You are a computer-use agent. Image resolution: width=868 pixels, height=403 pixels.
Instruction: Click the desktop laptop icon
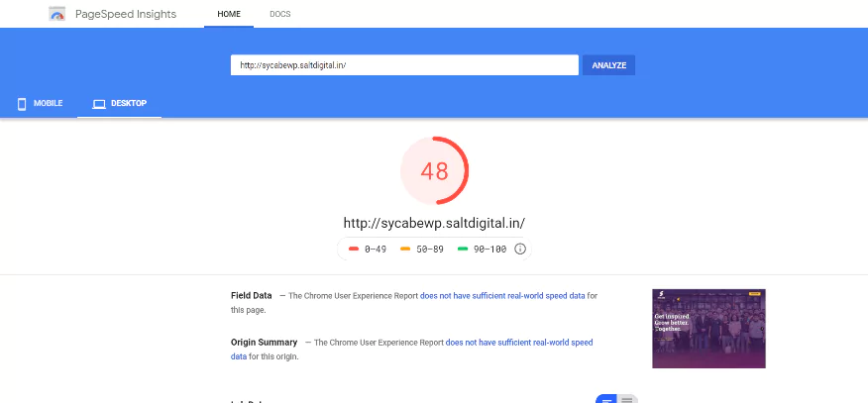99,104
